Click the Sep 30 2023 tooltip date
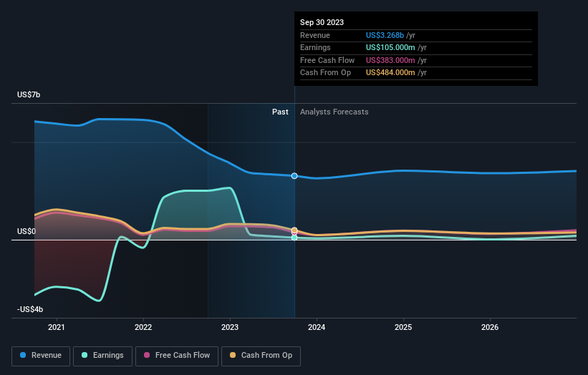This screenshot has width=588, height=375. pyautogui.click(x=322, y=22)
